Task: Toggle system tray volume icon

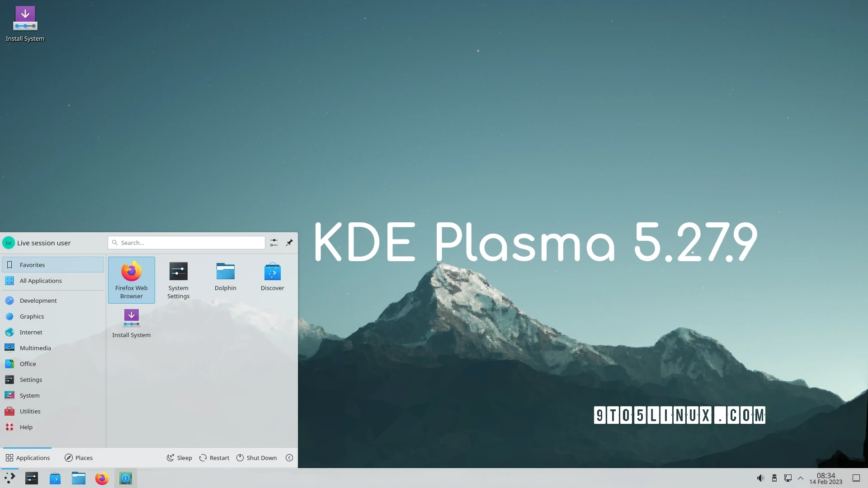Action: [761, 478]
